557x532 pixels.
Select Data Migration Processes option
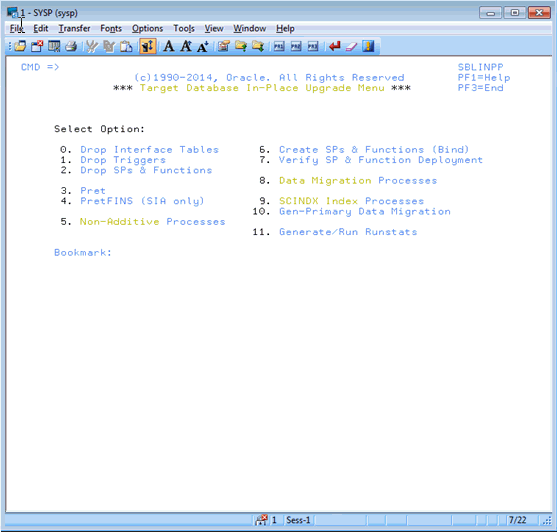coord(358,180)
